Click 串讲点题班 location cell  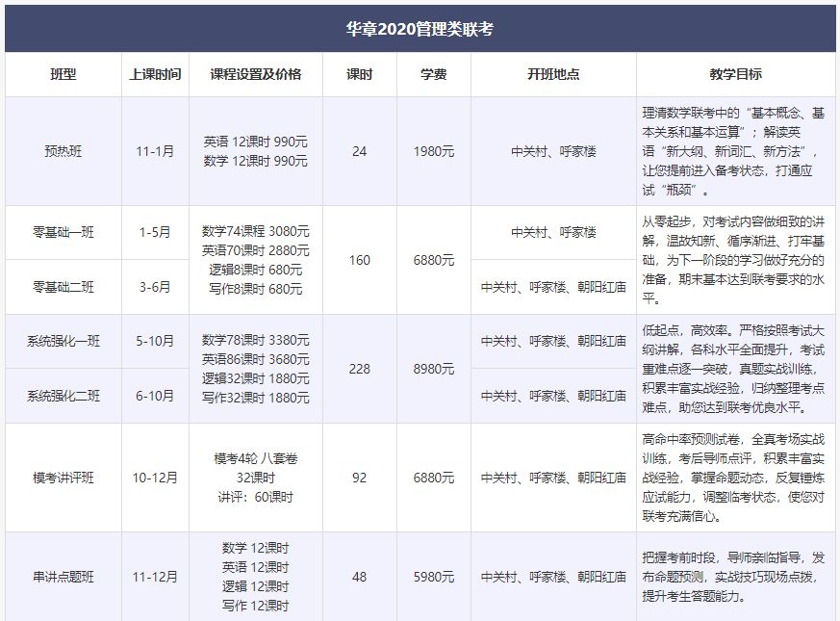[x=553, y=577]
